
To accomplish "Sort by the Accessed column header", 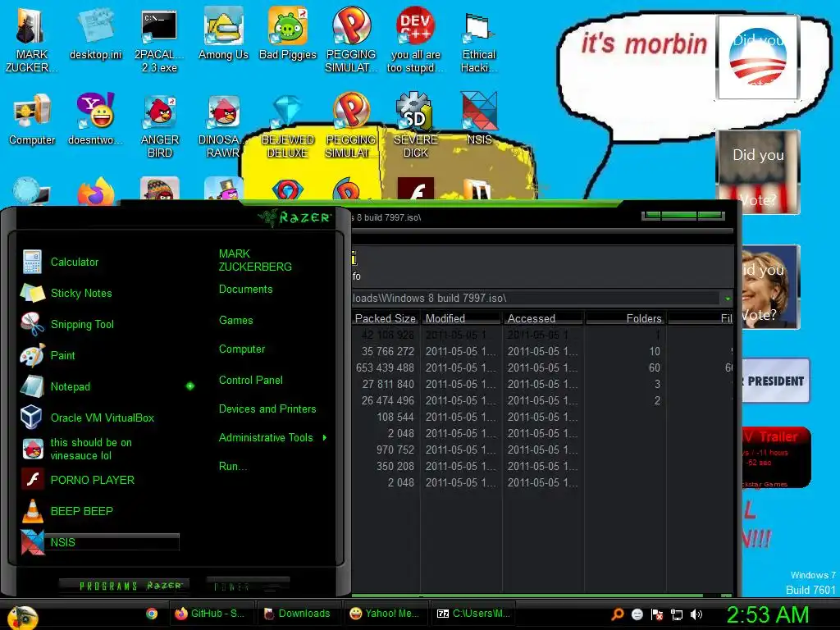I will click(542, 318).
